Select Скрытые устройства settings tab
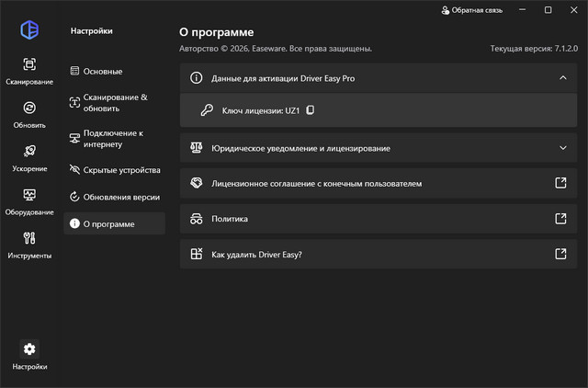 (x=114, y=170)
